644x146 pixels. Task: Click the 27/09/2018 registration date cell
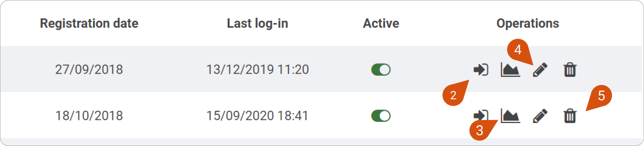[x=89, y=69]
